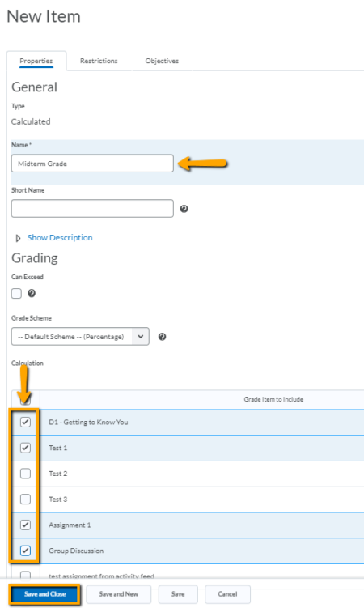Click Save and New button
Screen dimensions: 364x608
118,594
